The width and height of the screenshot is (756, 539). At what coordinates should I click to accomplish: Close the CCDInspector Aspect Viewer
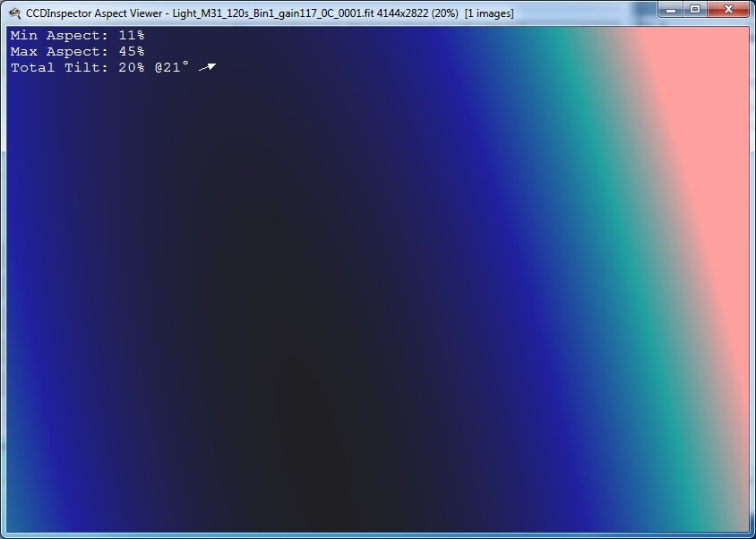coord(727,10)
